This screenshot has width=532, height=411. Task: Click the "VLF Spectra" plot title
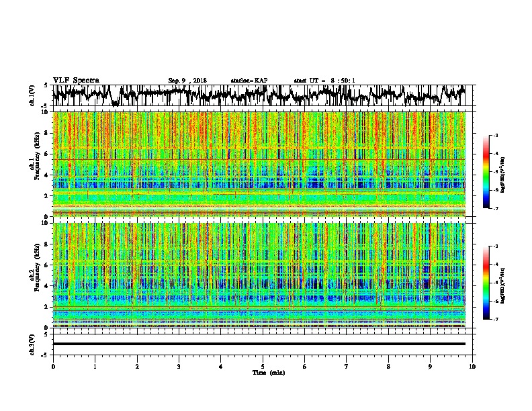(76, 81)
